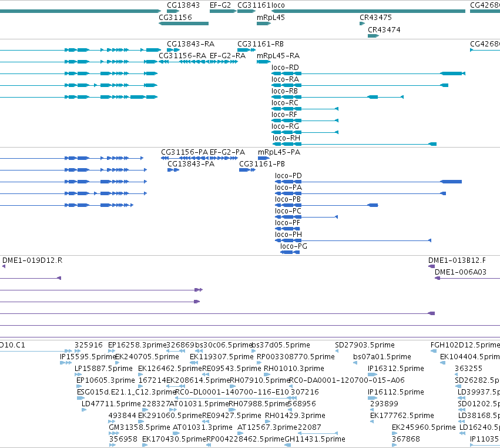Click the CG31156-PA protein label
Viewport: 500px width, 448px height.
[x=184, y=152]
